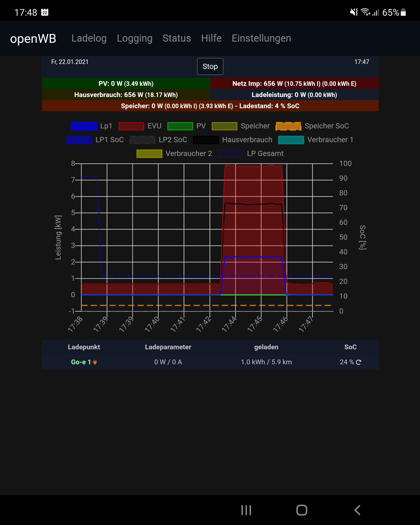Viewport: 420px width, 525px height.
Task: Click the geladen column header
Action: [x=266, y=347]
